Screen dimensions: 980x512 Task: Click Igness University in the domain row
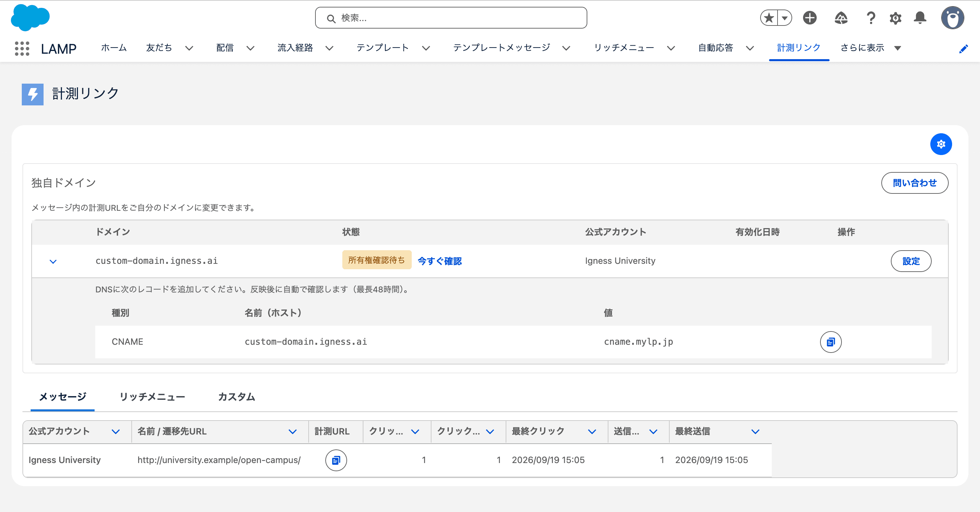620,261
